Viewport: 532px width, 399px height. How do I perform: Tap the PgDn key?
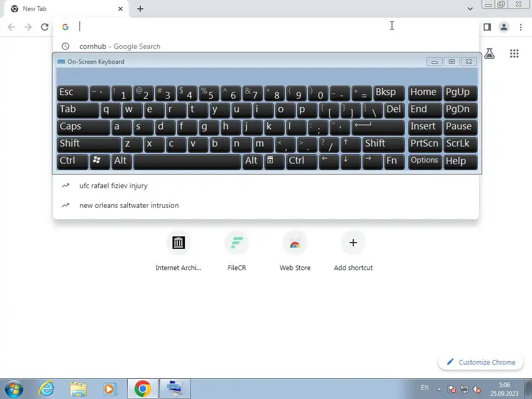coord(460,110)
